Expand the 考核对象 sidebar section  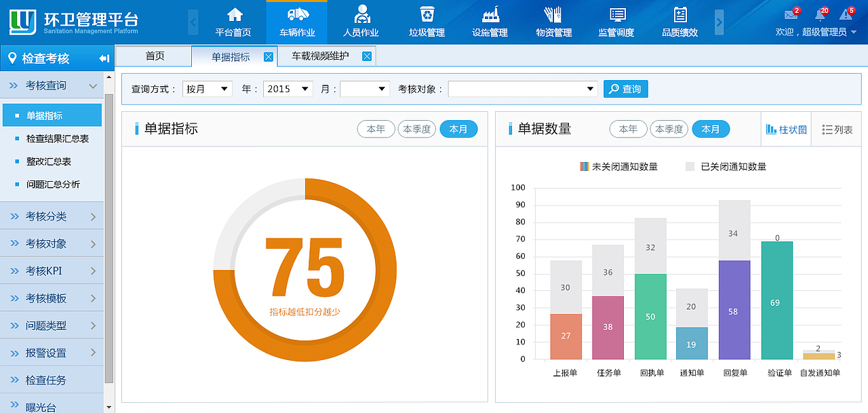(52, 243)
